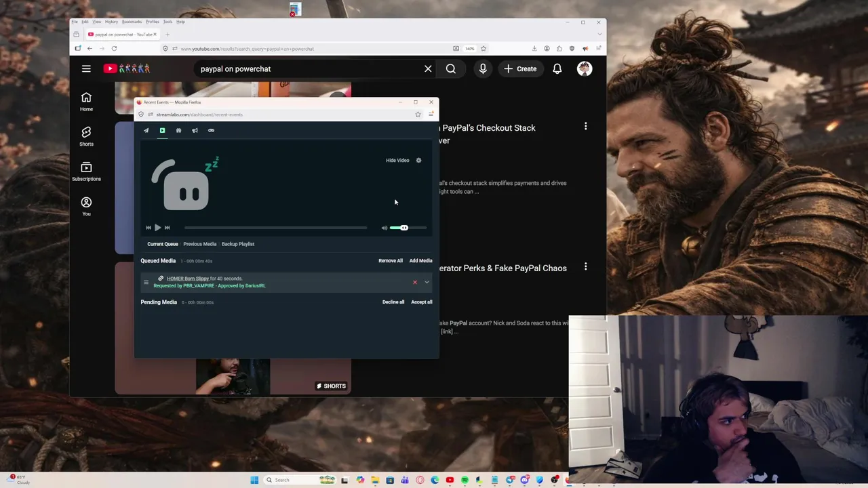Search with voice microphone on YouTube

tap(483, 68)
